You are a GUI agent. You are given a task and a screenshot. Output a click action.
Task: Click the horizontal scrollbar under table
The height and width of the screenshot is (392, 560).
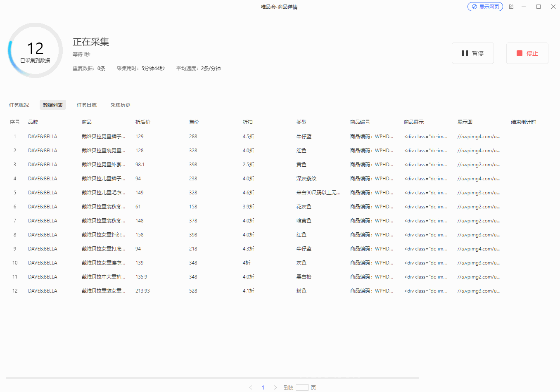click(213, 378)
